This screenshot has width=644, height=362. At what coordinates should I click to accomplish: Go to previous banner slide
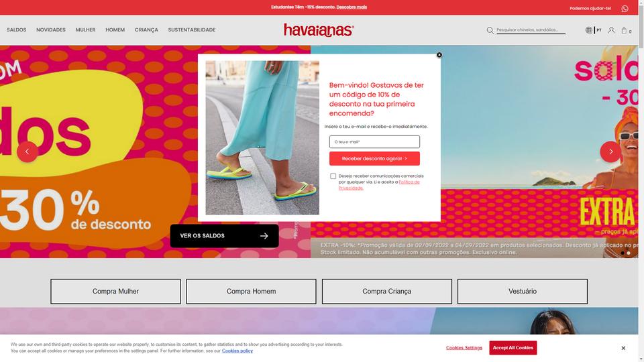tap(28, 152)
